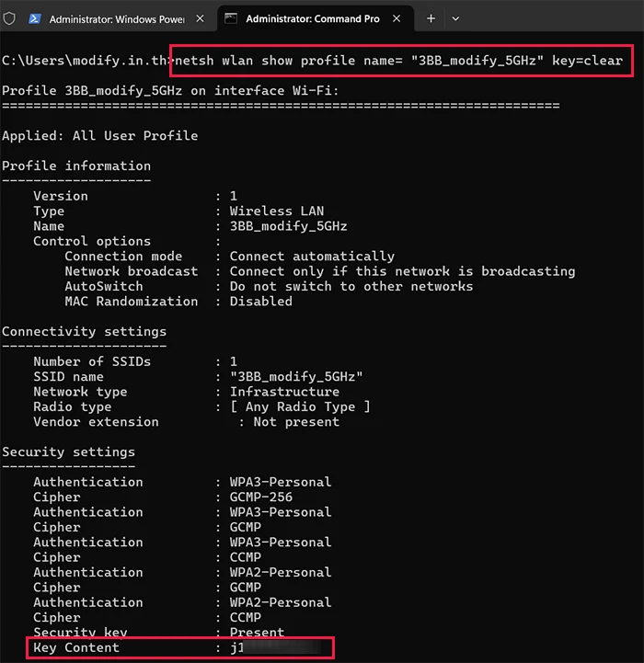The image size is (644, 663).
Task: Click the Command Prompt icon on second tab
Action: click(x=231, y=18)
